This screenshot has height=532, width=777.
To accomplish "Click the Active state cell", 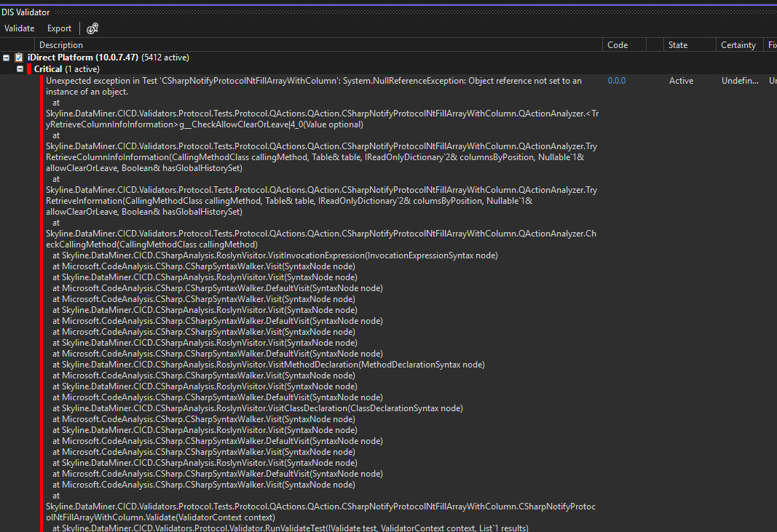I will coord(682,81).
